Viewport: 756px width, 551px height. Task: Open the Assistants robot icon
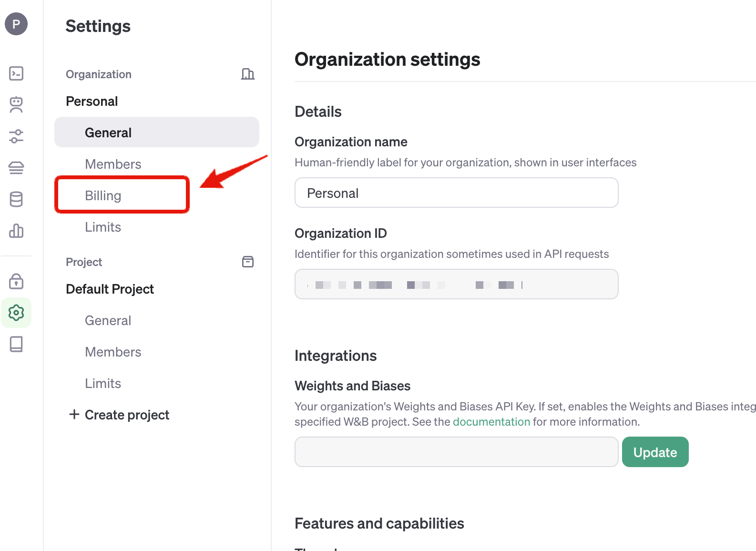[x=16, y=105]
